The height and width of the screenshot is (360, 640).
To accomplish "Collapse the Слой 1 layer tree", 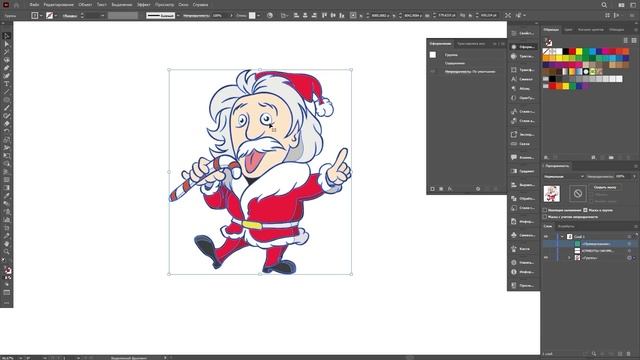I will point(562,236).
